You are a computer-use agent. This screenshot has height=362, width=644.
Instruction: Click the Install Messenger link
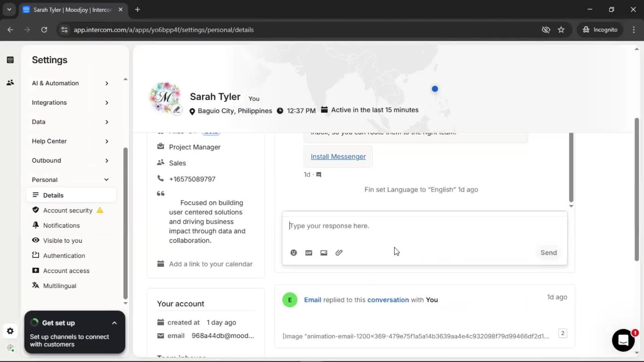point(338,157)
